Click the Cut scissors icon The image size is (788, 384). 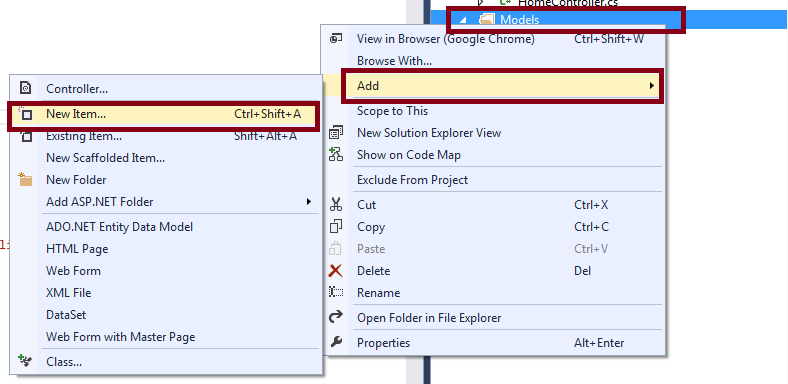pyautogui.click(x=336, y=205)
